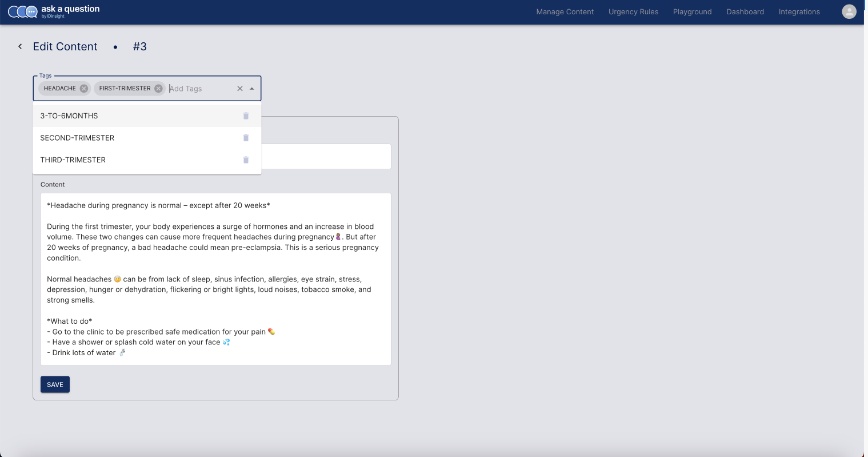Delete the 3-TO-6MONTHS tag with trash icon
868x457 pixels.
[246, 116]
